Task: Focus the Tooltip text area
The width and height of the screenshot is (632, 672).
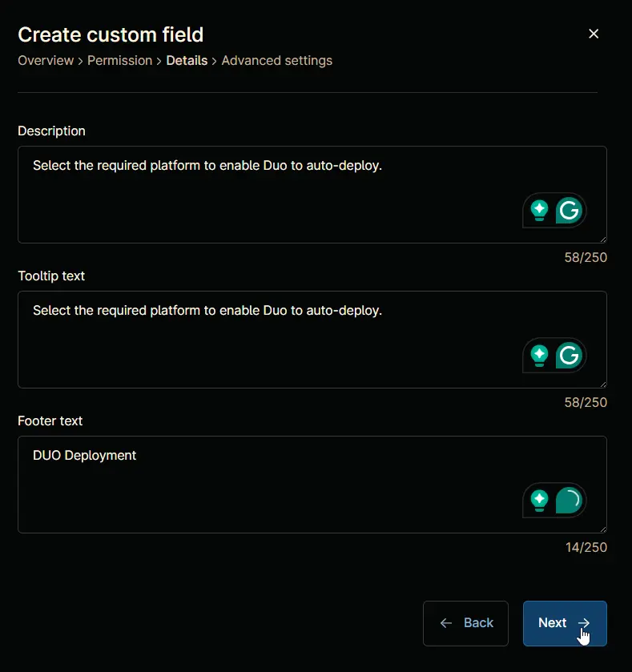Action: [x=312, y=340]
